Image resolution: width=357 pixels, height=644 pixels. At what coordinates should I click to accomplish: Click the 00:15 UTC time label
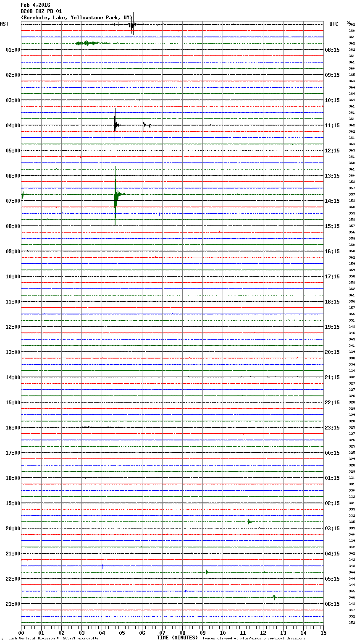pyautogui.click(x=332, y=453)
